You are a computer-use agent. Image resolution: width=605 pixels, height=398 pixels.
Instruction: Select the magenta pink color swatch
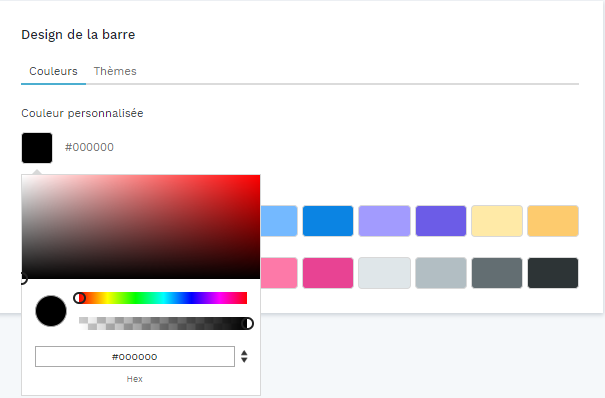pos(328,273)
